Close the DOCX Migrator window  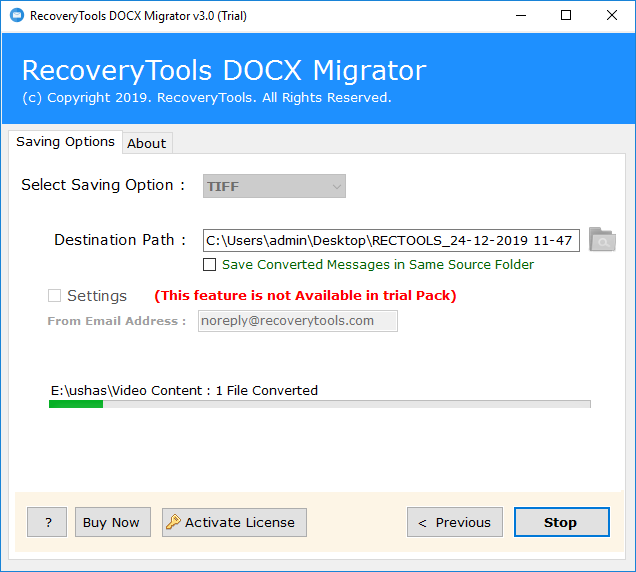612,16
